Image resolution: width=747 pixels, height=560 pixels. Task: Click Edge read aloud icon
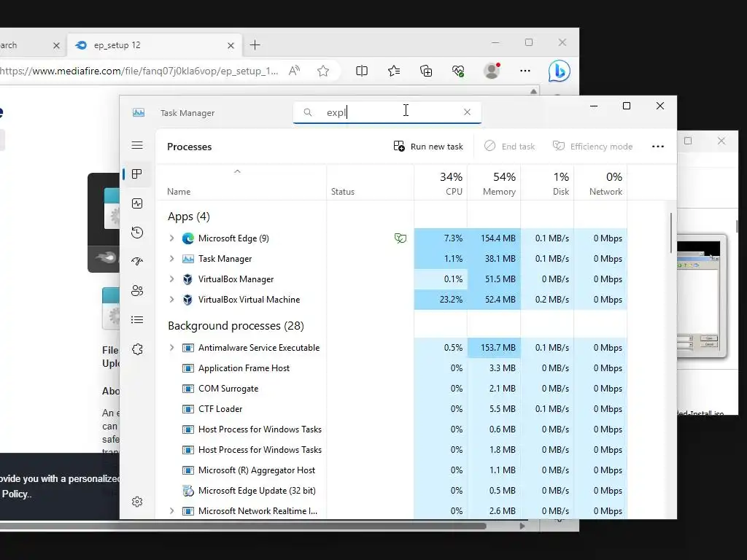[295, 71]
